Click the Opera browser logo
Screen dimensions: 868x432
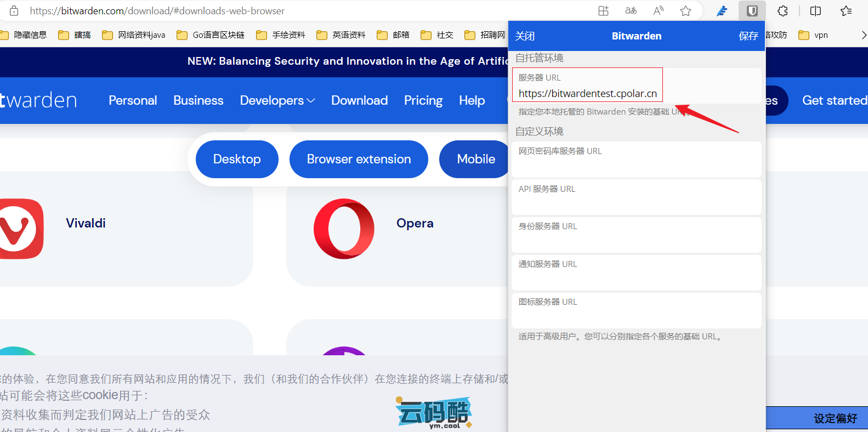344,229
